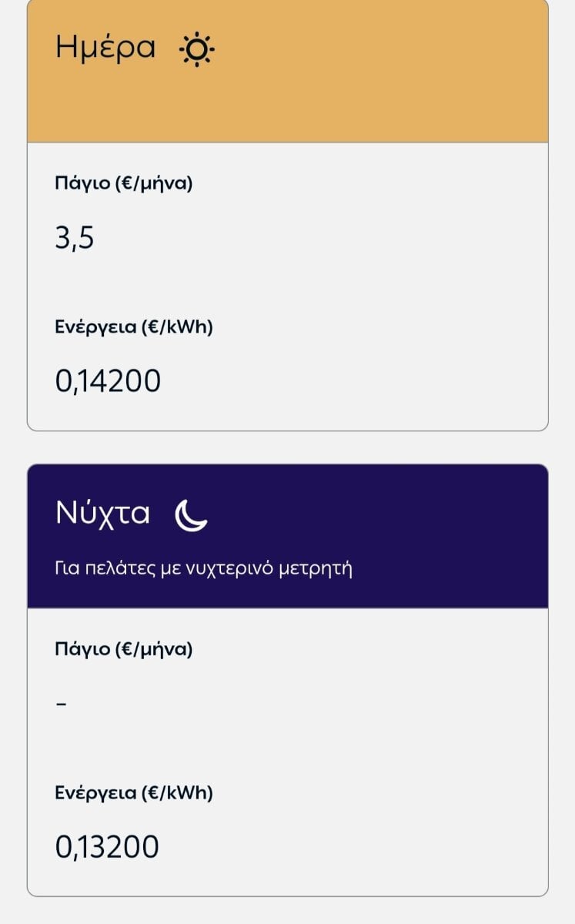Click the day Ενέργεια (€/kWh) label
Viewport: 575px width, 924px height.
134,327
